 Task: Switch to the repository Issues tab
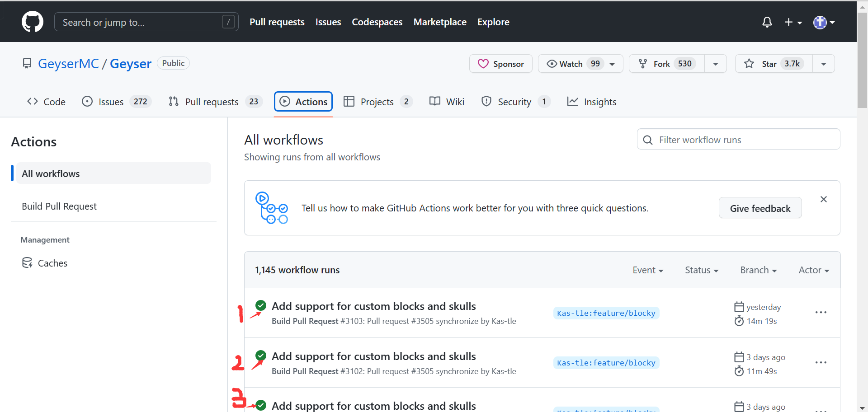(116, 102)
